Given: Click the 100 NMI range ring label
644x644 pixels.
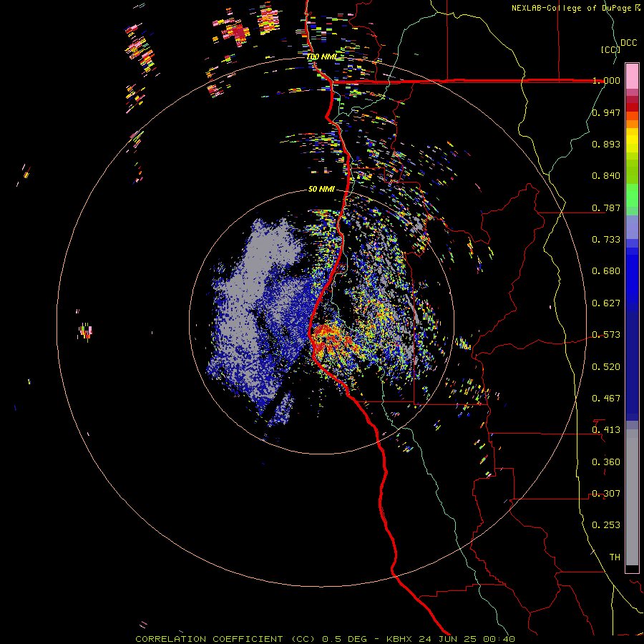Looking at the screenshot, I should tap(321, 57).
